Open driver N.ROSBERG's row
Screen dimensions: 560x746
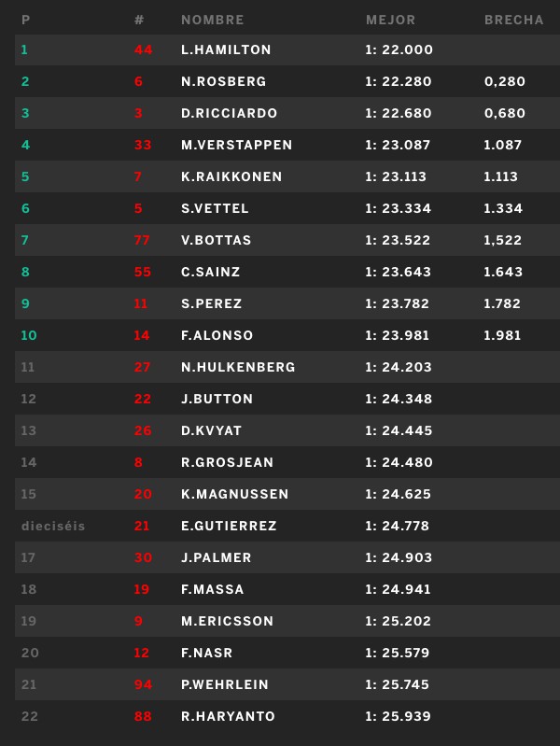coord(287,81)
